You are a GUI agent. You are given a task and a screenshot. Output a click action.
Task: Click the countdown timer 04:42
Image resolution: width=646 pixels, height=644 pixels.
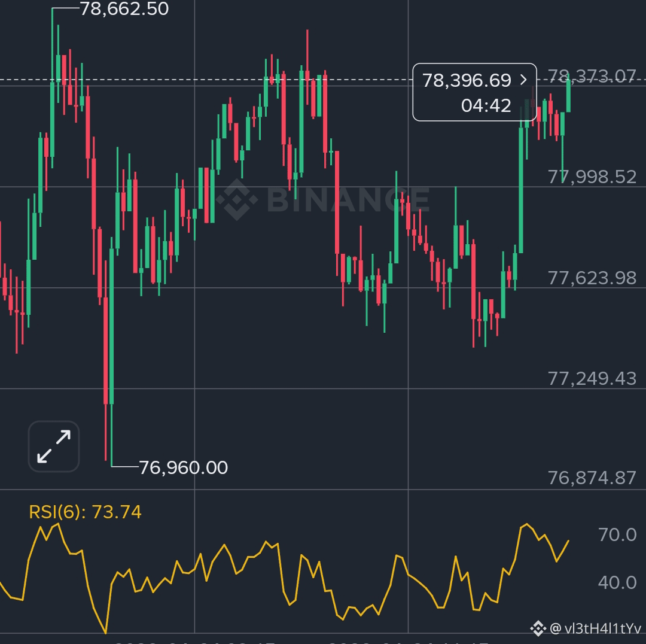(486, 105)
